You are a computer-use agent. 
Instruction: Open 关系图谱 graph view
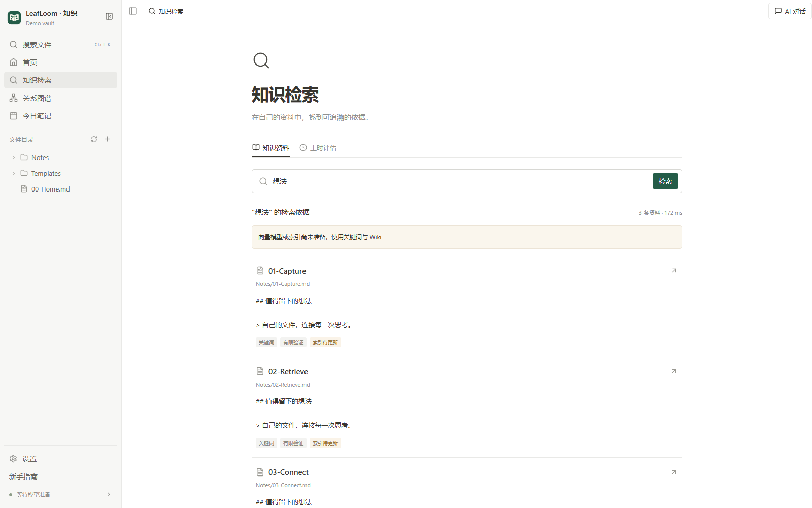tap(60, 98)
